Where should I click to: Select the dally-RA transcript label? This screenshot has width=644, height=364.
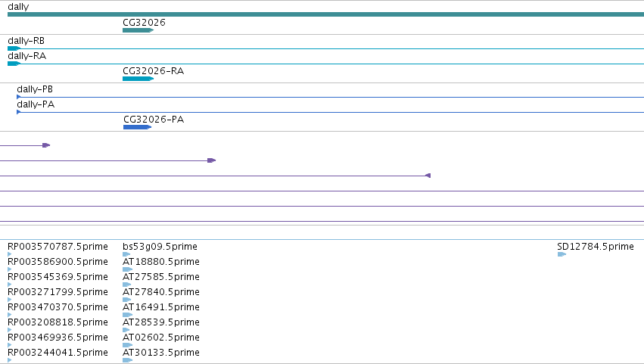(26, 56)
